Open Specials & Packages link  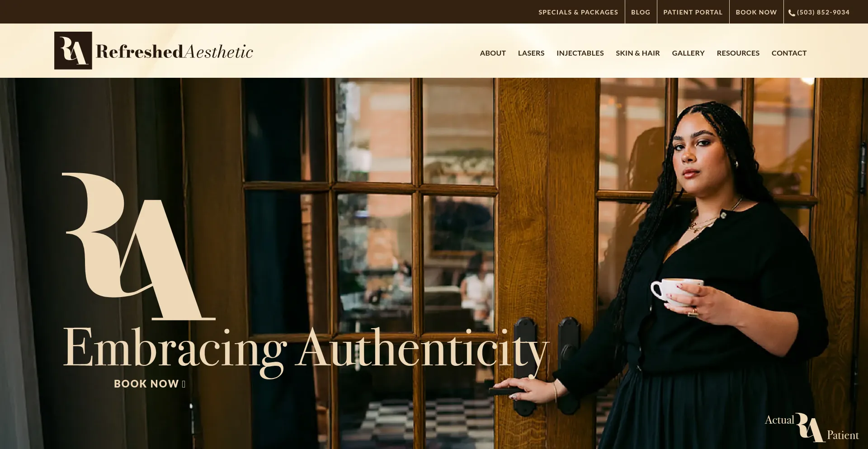click(x=578, y=12)
